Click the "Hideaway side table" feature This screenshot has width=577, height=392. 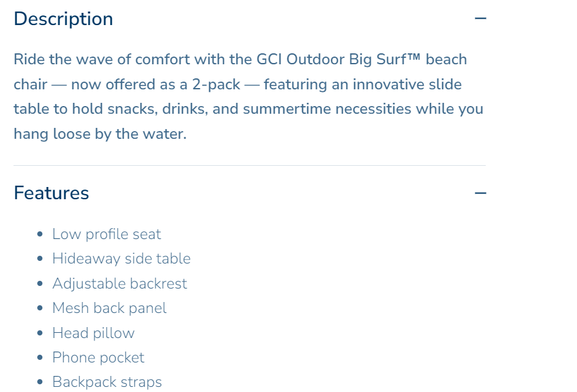pyautogui.click(x=121, y=258)
